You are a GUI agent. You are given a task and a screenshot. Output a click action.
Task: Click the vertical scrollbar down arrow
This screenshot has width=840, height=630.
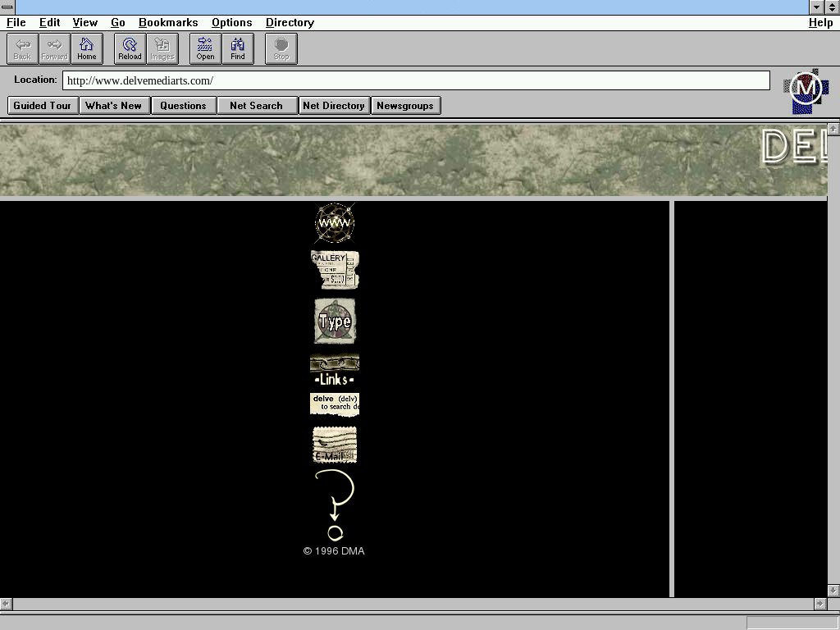(833, 591)
